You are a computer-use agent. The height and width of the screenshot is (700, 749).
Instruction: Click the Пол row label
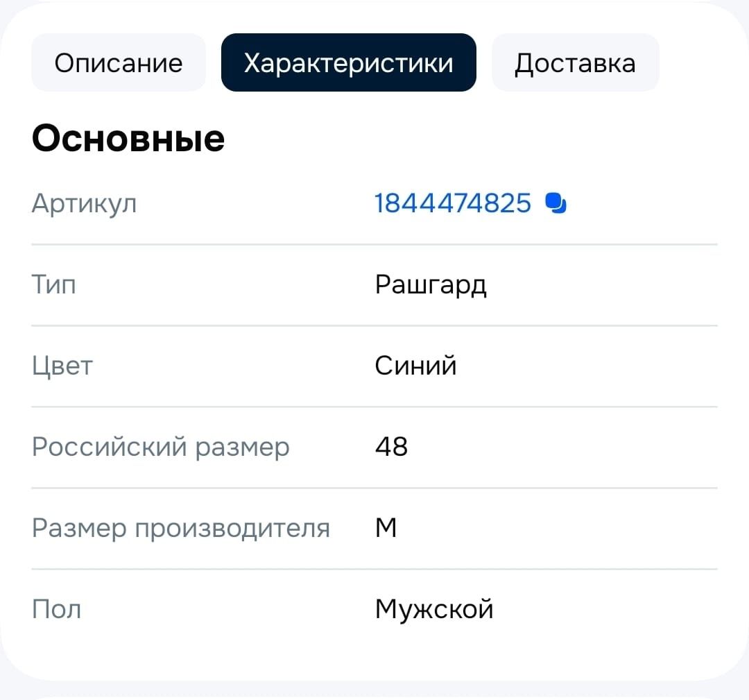[56, 609]
